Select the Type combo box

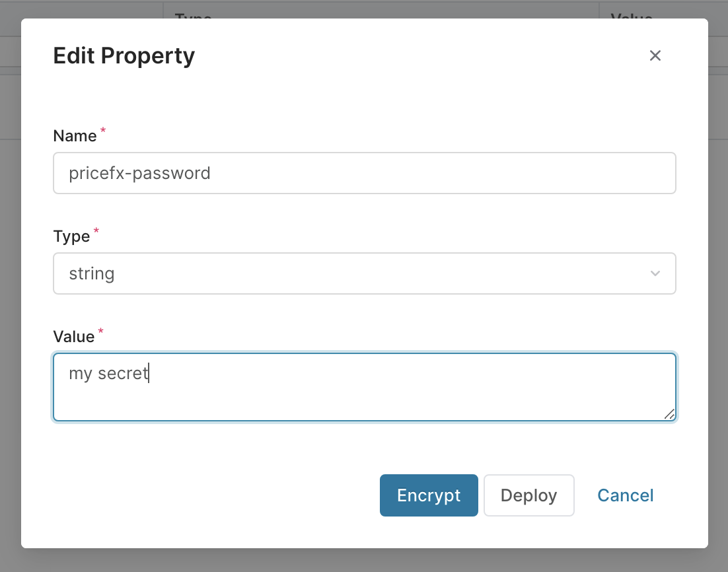click(x=363, y=273)
